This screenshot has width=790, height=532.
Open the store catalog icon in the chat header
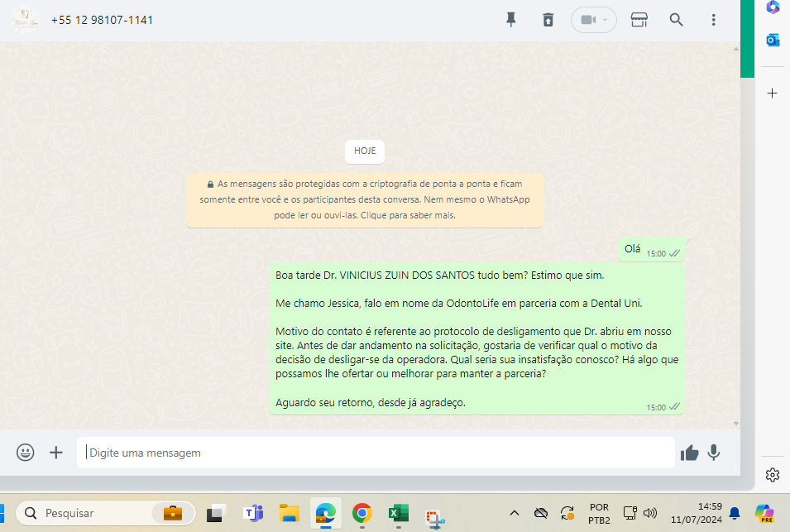point(639,20)
